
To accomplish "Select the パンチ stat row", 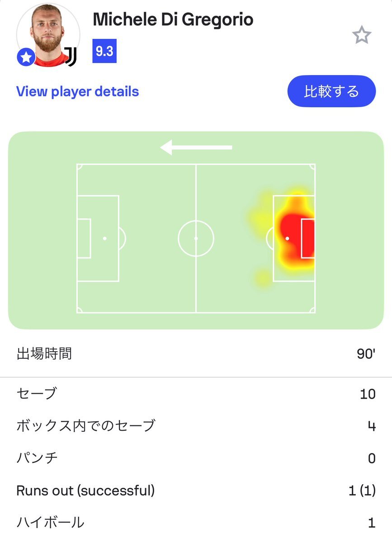I will [x=196, y=458].
